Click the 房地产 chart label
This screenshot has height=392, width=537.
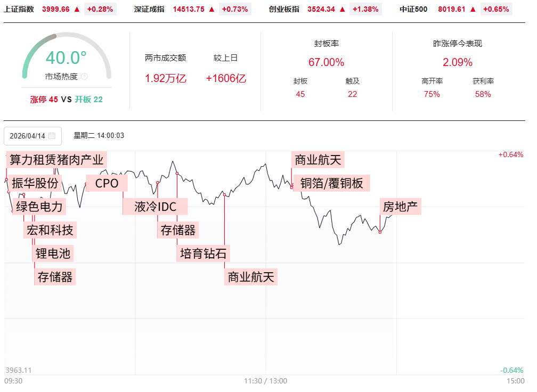point(400,207)
